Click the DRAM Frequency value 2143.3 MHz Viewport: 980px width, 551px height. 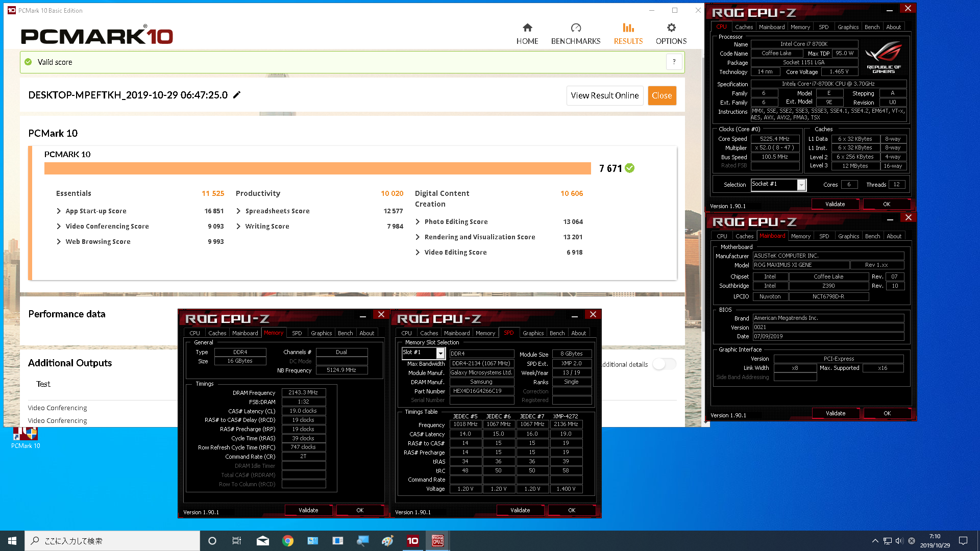click(x=303, y=392)
